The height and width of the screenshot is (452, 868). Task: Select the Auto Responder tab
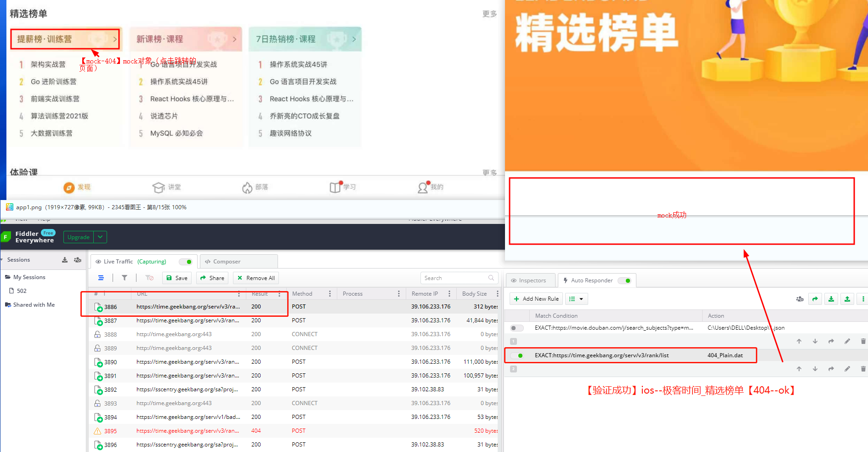tap(597, 280)
